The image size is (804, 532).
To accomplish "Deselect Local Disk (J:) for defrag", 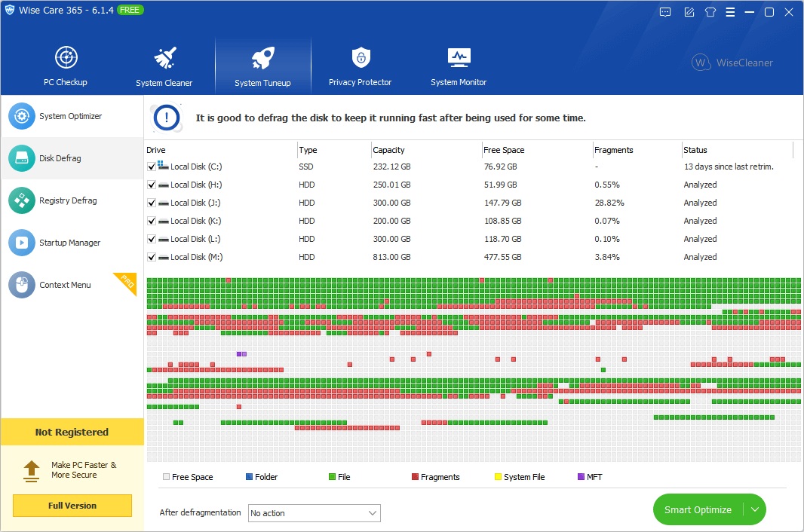I will point(149,202).
